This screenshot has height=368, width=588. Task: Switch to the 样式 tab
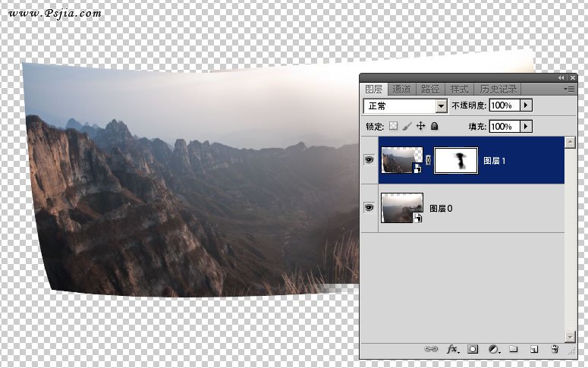point(459,90)
